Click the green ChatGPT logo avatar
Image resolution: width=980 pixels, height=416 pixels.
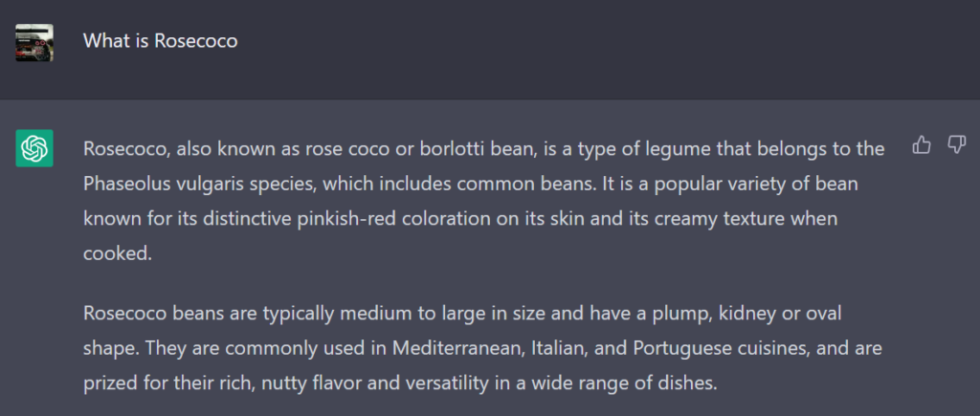pyautogui.click(x=34, y=148)
